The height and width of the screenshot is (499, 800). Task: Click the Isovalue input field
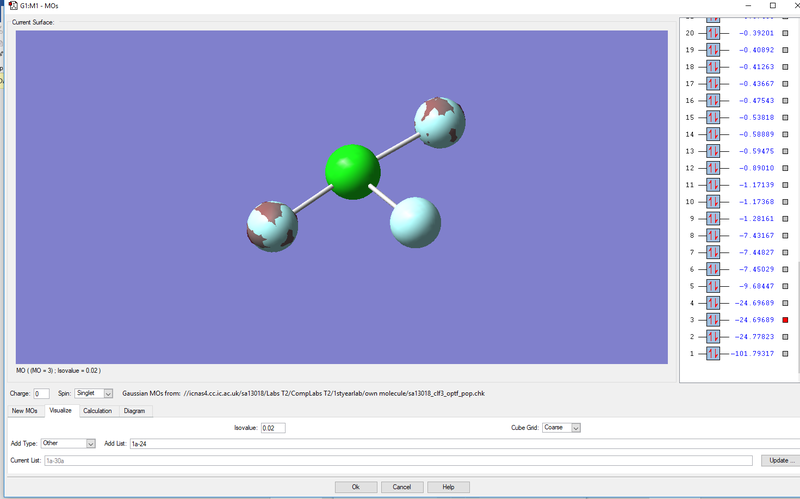(x=273, y=428)
